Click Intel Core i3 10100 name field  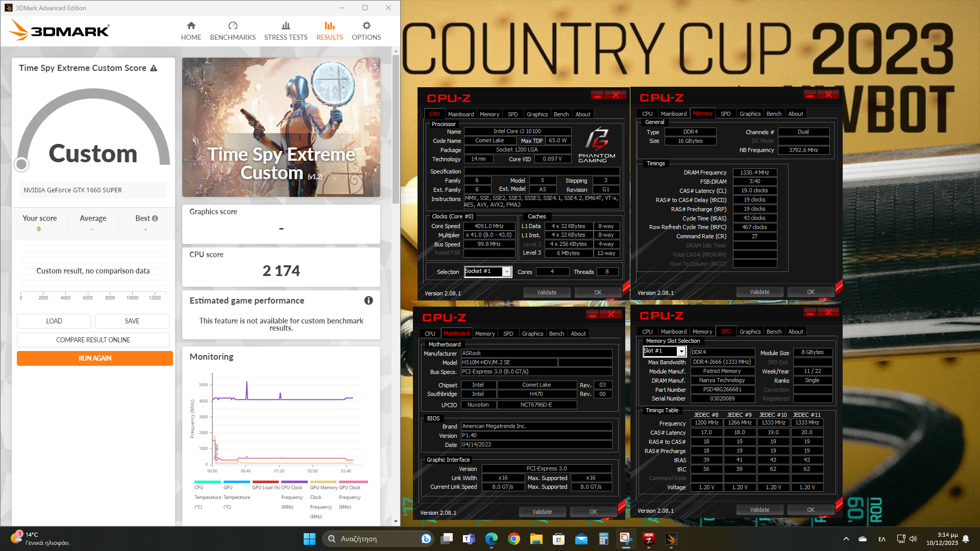pos(517,131)
